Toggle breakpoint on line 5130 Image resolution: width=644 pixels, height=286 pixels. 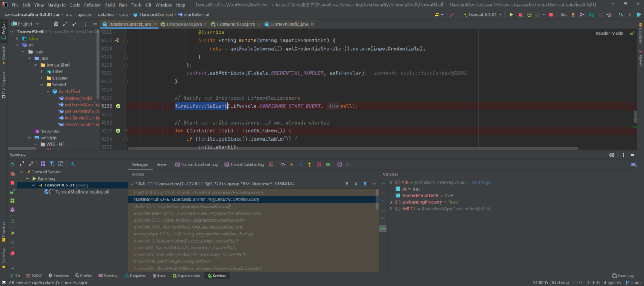click(118, 106)
